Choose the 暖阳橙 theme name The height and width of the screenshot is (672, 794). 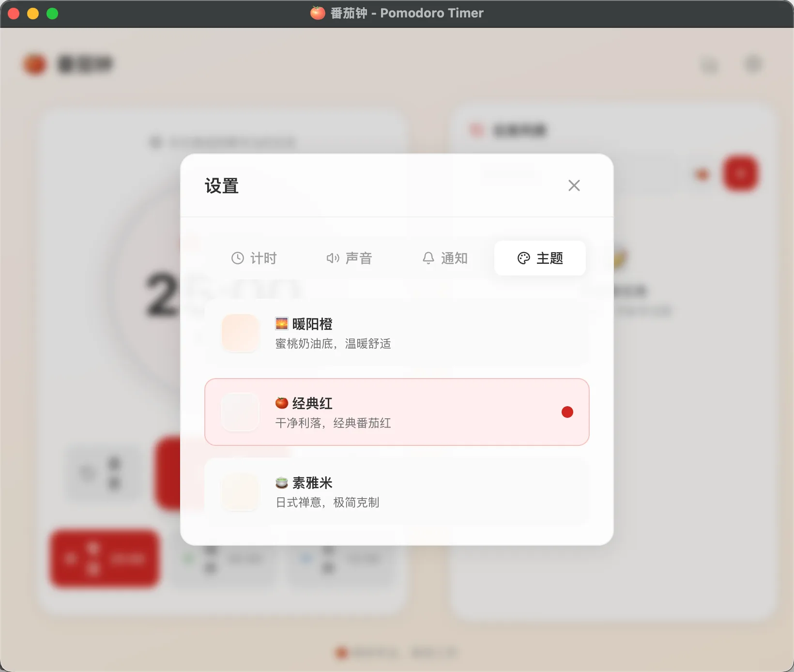312,324
